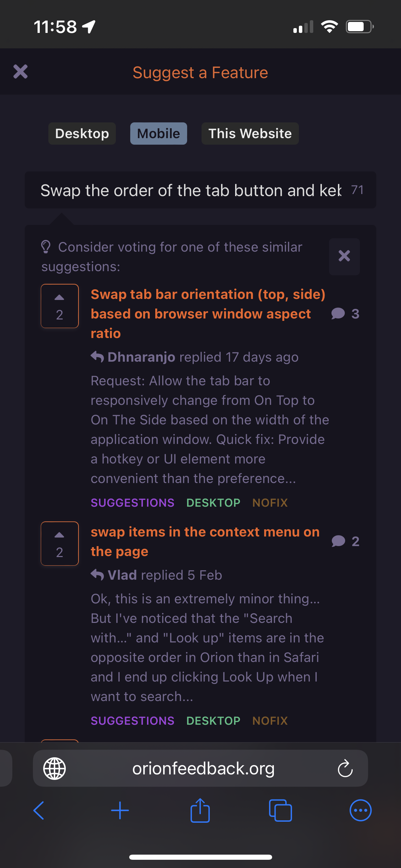
Task: Open a new tab with plus
Action: (x=120, y=810)
